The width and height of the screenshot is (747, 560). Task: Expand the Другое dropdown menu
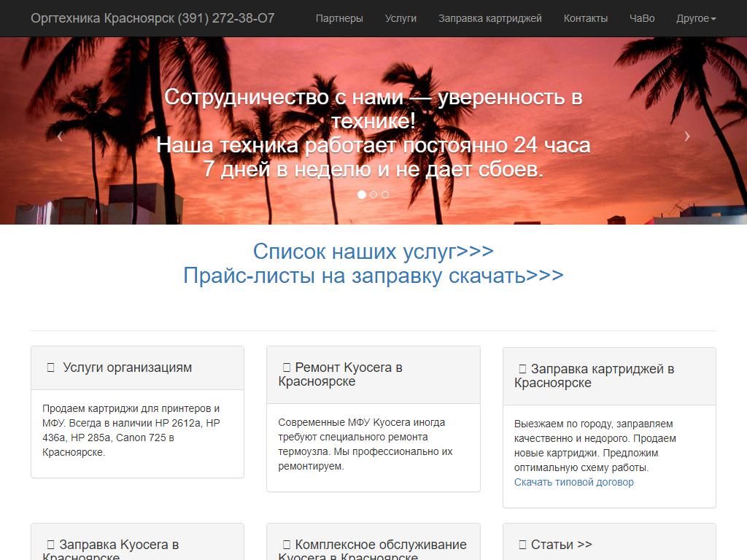tap(695, 18)
